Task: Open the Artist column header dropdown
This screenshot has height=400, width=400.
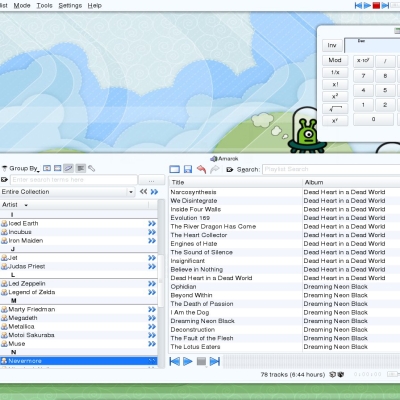Action: 26,205
